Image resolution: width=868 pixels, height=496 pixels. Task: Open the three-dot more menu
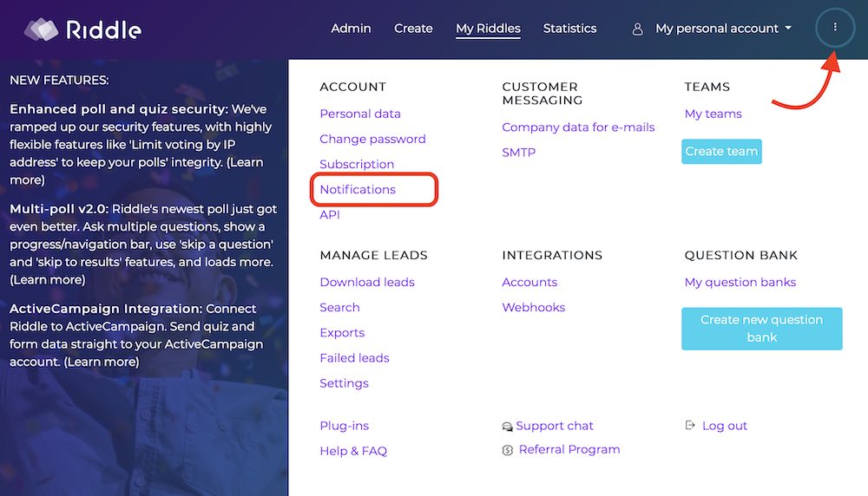tap(835, 27)
